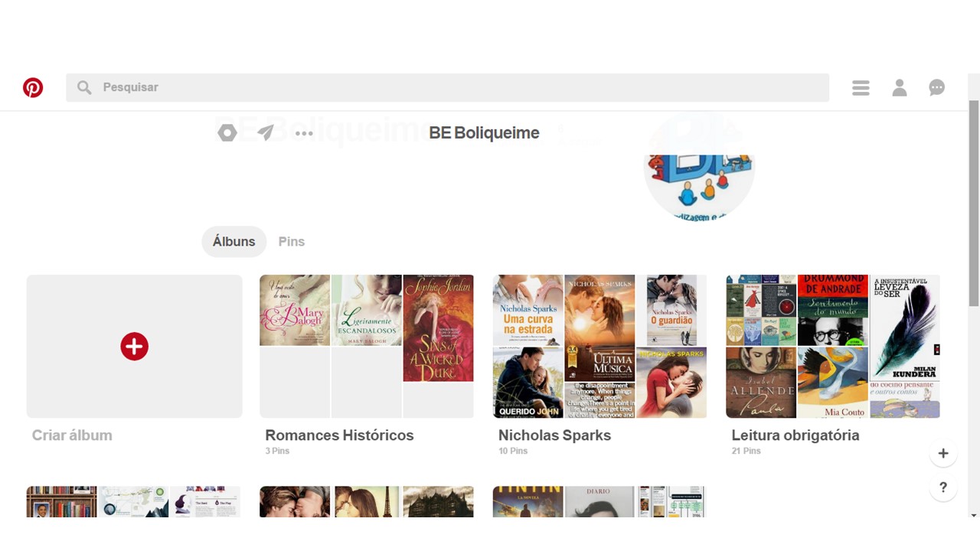The height and width of the screenshot is (551, 980).
Task: Click the page vertical scrollbar thumb
Action: tap(974, 203)
